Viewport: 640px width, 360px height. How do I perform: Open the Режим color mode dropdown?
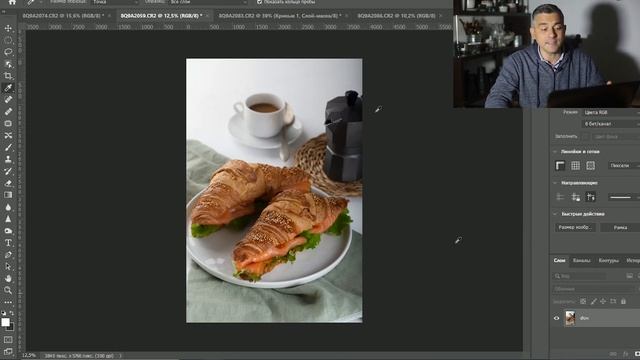coord(610,113)
